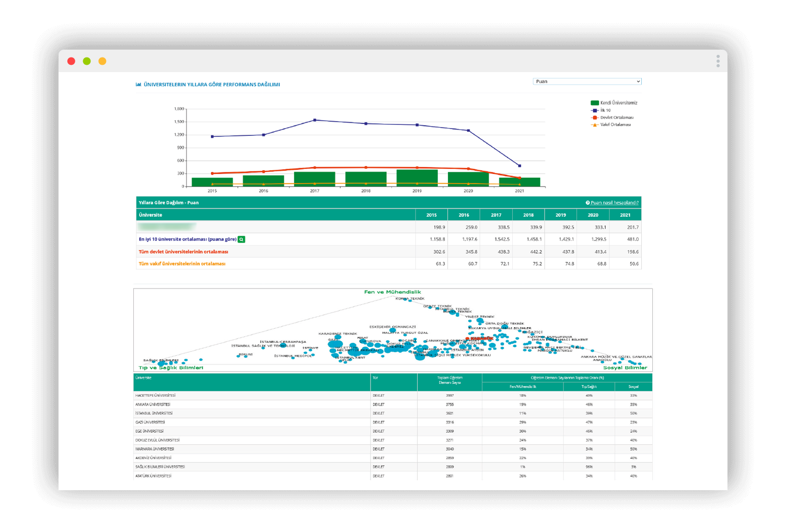Open the three-dot menu in the window corner
The image size is (786, 532).
click(x=718, y=61)
